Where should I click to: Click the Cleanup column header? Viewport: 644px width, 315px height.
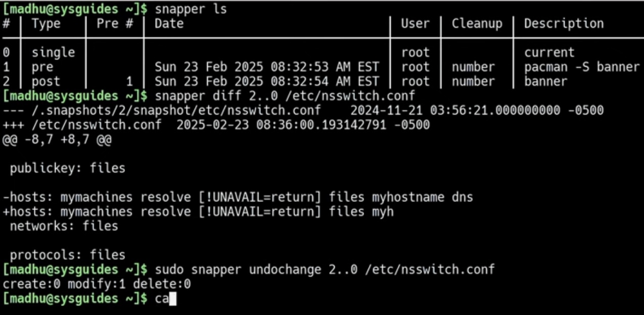(x=477, y=24)
